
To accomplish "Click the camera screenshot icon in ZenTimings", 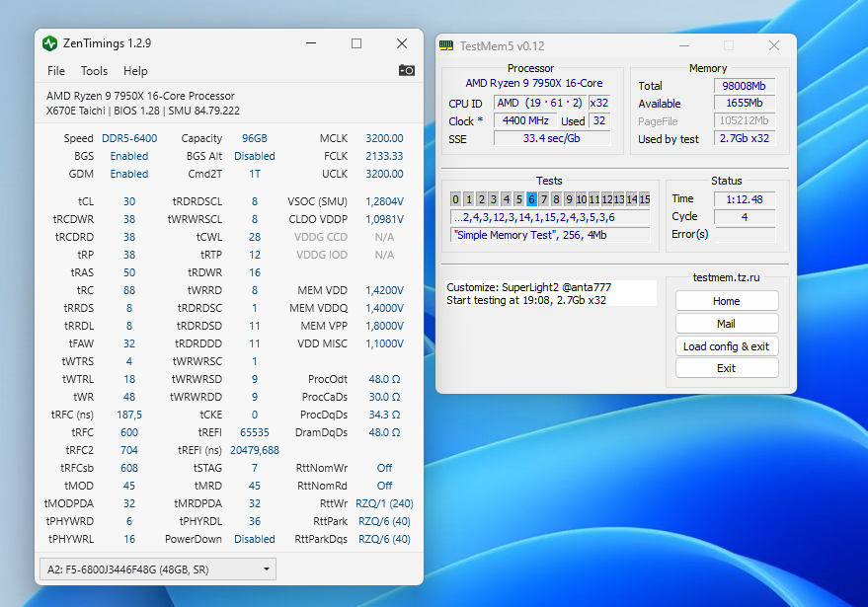I will (406, 70).
